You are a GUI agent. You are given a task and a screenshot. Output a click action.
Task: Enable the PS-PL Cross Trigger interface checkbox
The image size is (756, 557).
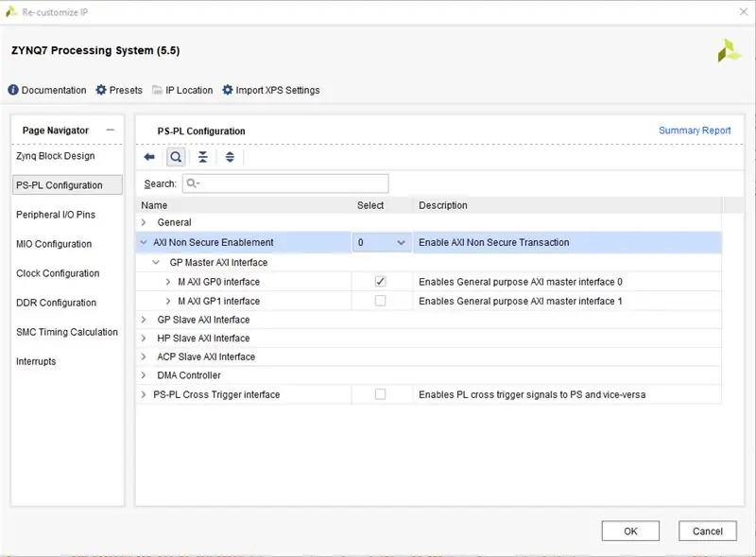(x=380, y=394)
